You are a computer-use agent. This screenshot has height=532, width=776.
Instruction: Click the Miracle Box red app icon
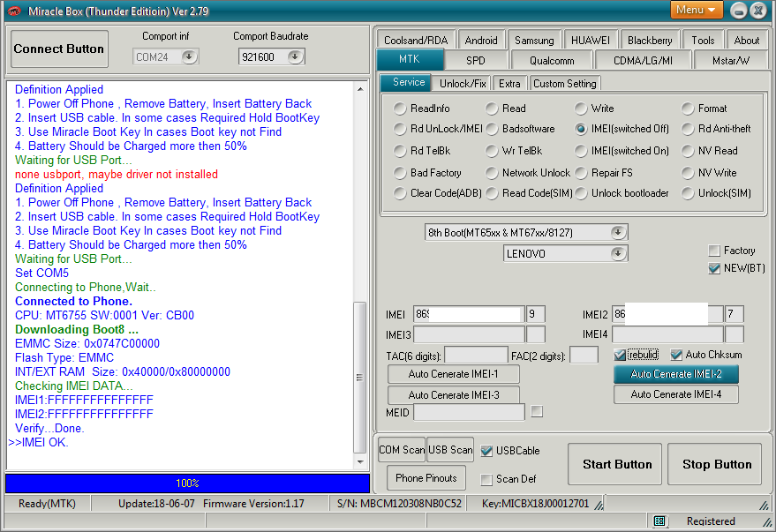coord(14,11)
